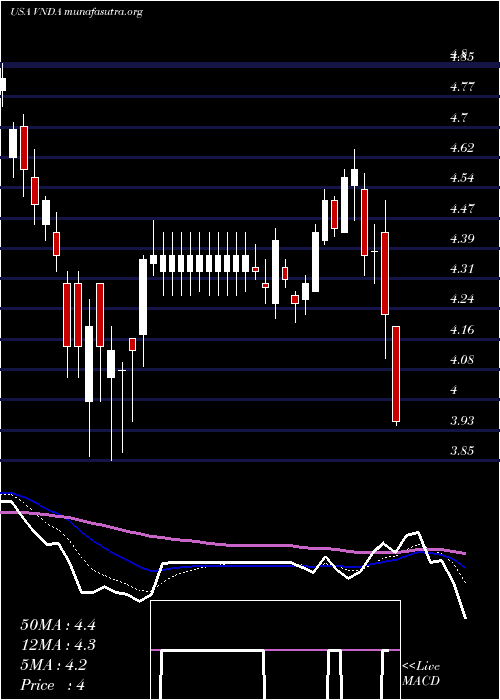Click the '<<Live MACD' label

[421, 673]
